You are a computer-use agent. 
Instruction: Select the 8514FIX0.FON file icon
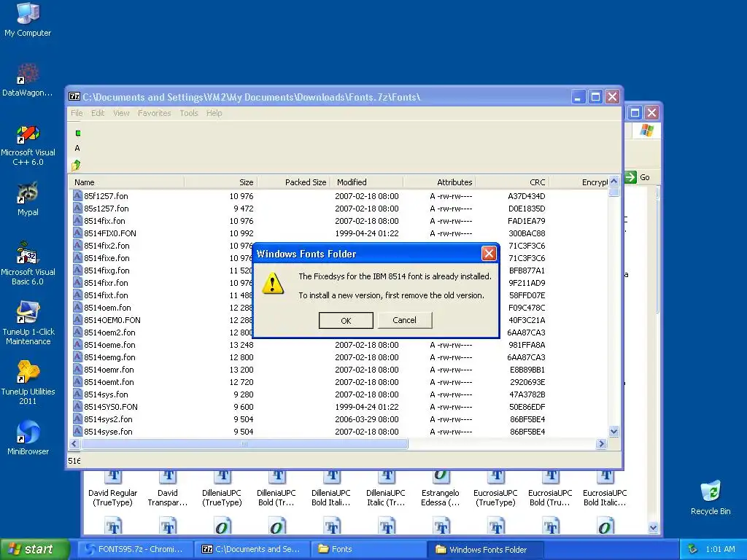point(77,233)
